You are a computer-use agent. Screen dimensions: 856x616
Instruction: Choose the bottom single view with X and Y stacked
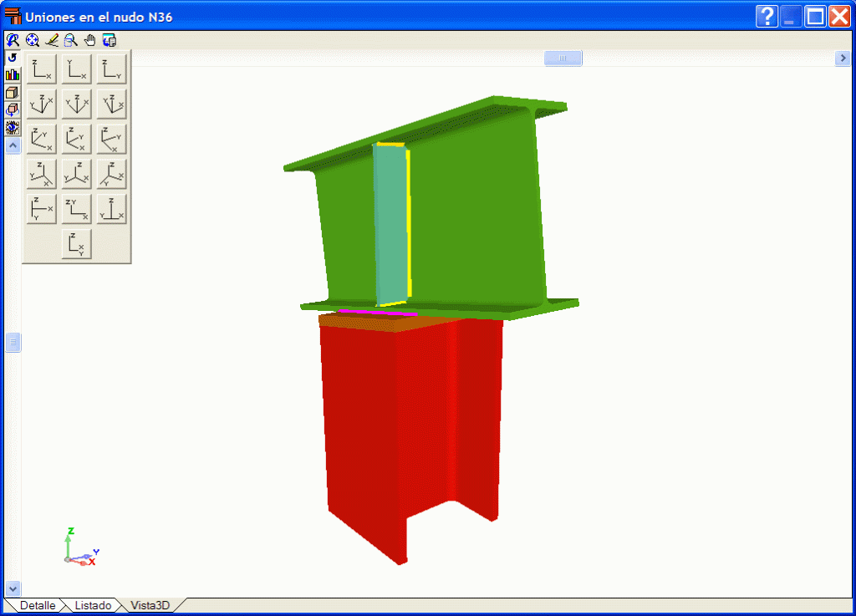[x=76, y=244]
